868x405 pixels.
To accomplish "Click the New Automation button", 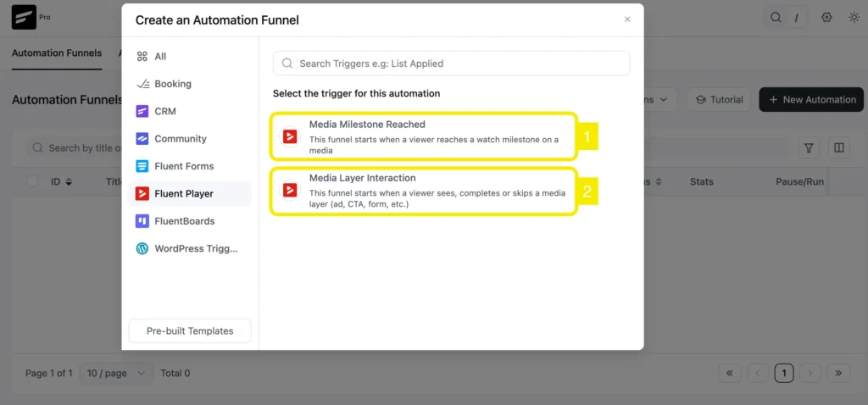I will click(x=811, y=100).
